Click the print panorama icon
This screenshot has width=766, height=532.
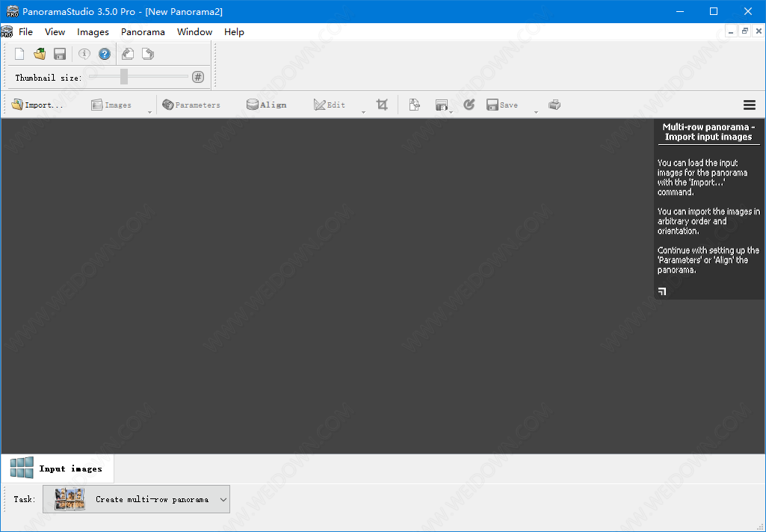click(554, 105)
